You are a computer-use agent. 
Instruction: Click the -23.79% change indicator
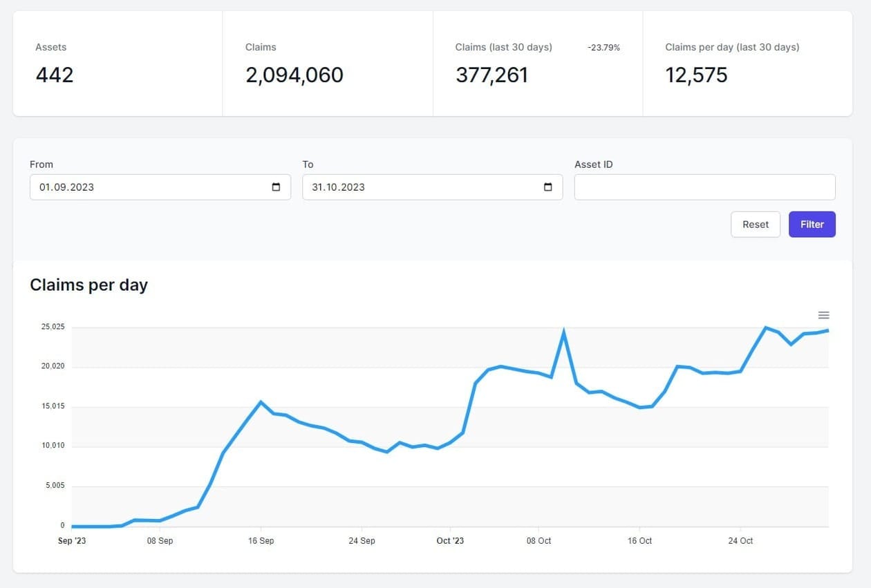pos(603,47)
